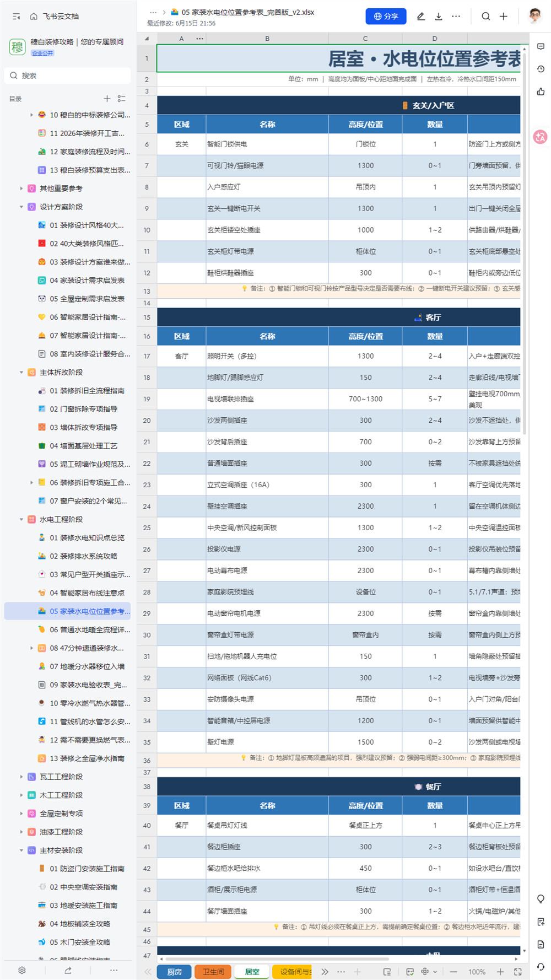Screen dimensions: 551x980
Task: Expand the 06 装修拆旧专项施工合 item
Action: [x=31, y=482]
